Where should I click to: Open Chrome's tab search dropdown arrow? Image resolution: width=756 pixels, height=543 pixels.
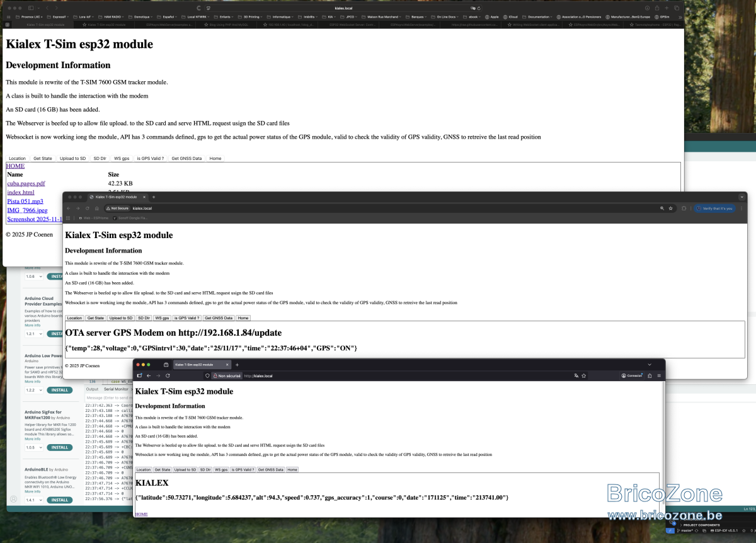click(742, 197)
